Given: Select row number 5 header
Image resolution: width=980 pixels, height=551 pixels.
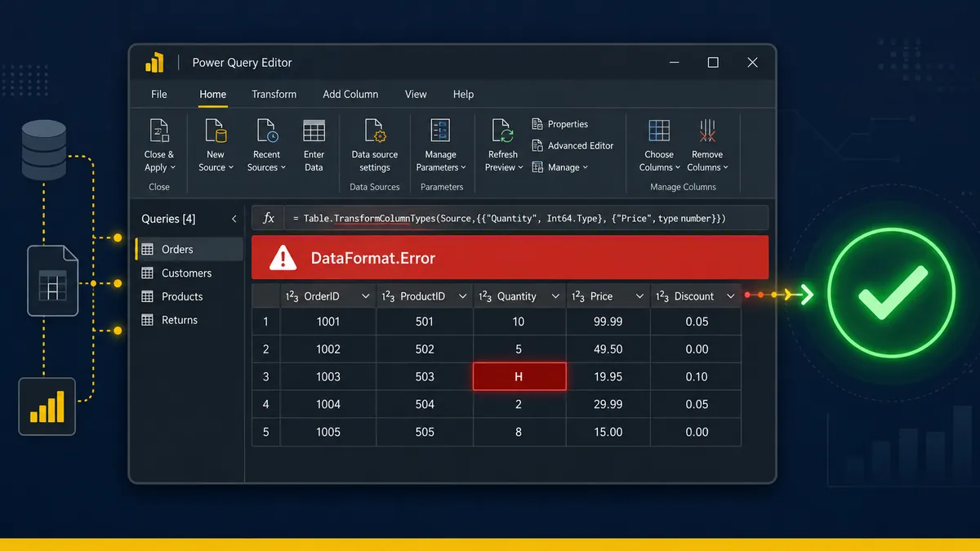Looking at the screenshot, I should click(266, 432).
